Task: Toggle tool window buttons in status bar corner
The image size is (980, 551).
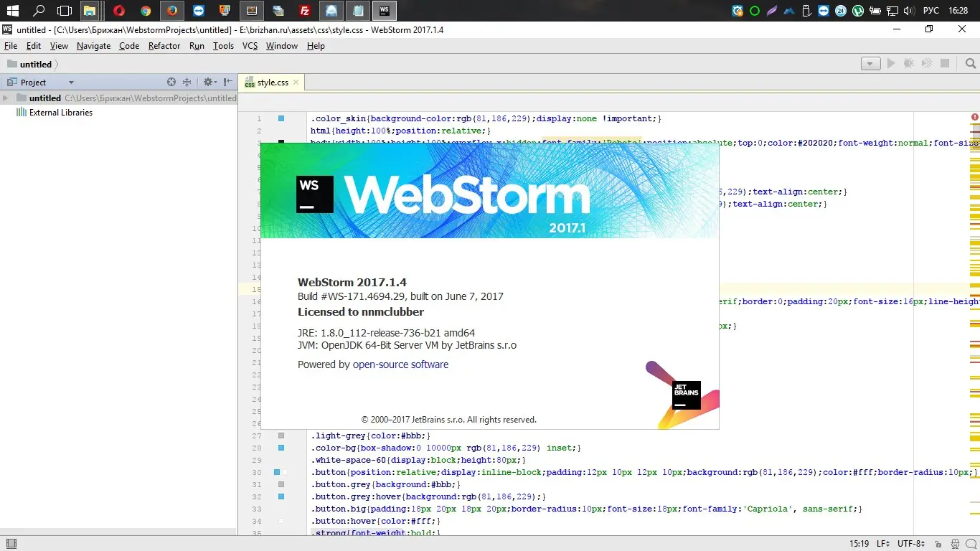Action: pos(10,544)
